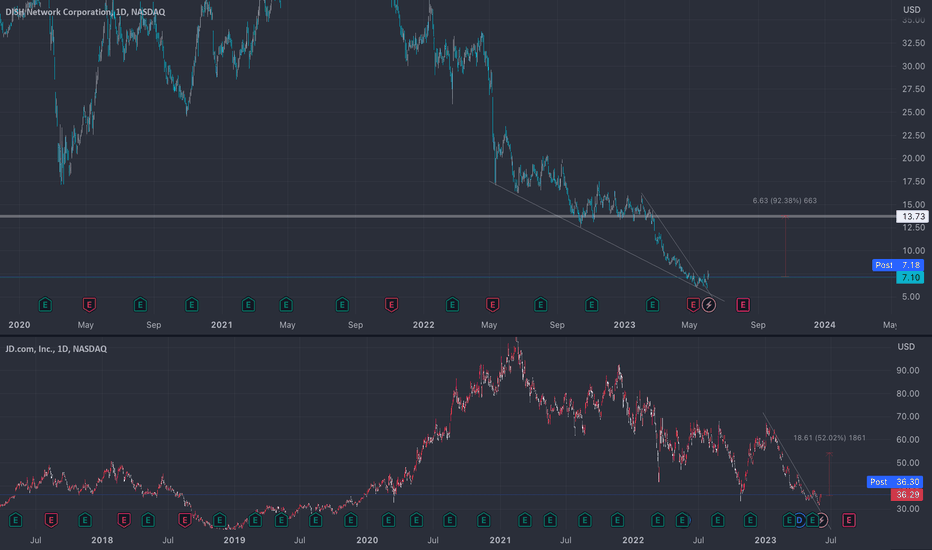Open DISH red earnings marker left of lightning icon
Screen dimensions: 932x550
coord(693,305)
